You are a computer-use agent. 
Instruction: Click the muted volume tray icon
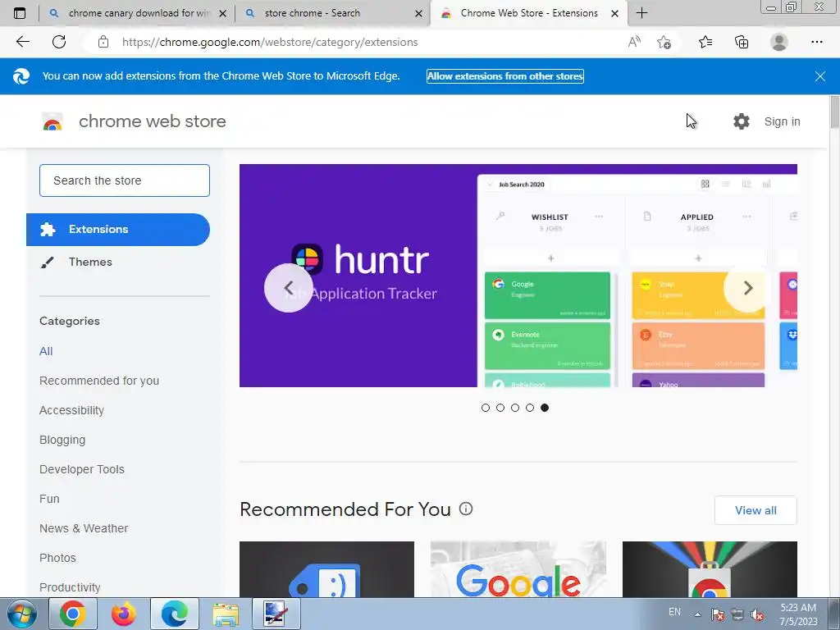tap(757, 614)
